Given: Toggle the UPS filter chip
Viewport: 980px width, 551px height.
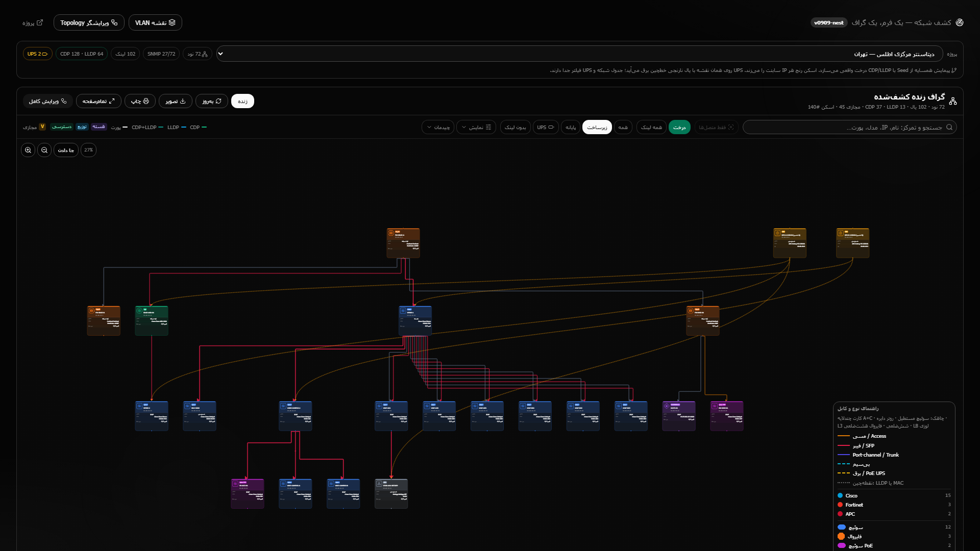Looking at the screenshot, I should [546, 127].
